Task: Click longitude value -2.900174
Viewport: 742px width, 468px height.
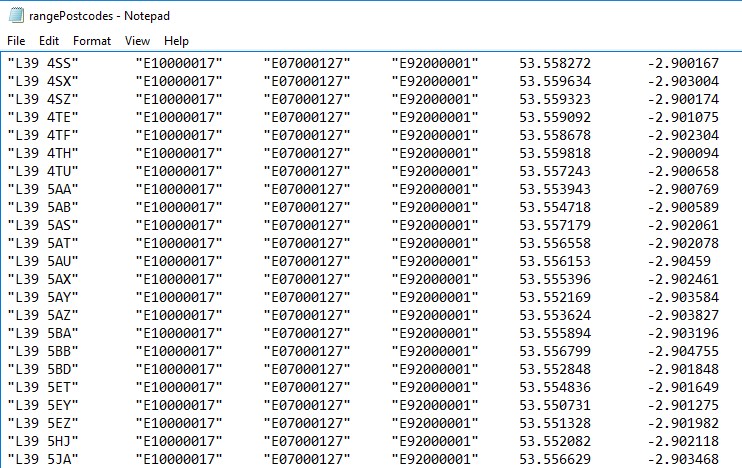Action: click(683, 99)
